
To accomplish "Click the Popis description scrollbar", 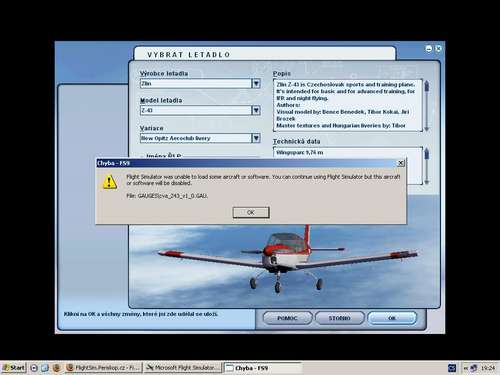I will coord(426,105).
